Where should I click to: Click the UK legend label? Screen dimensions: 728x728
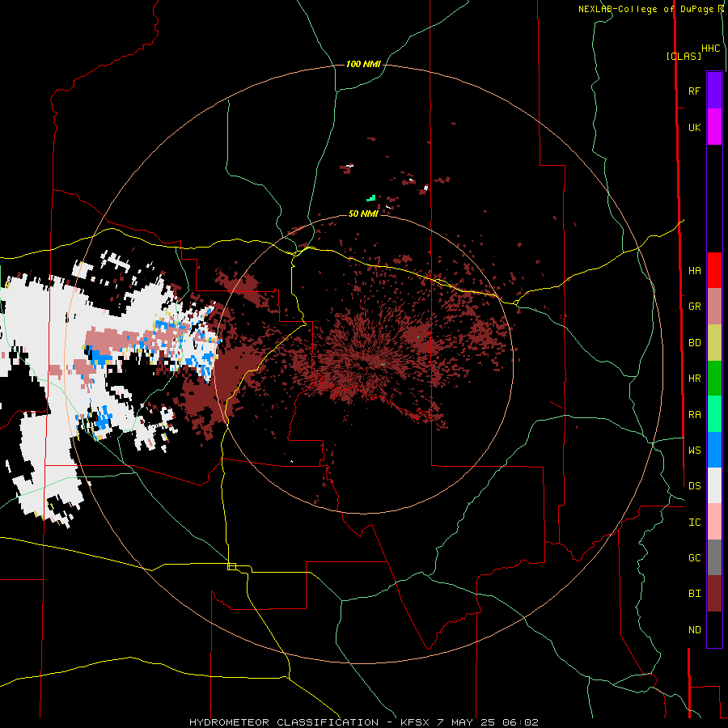coord(694,127)
